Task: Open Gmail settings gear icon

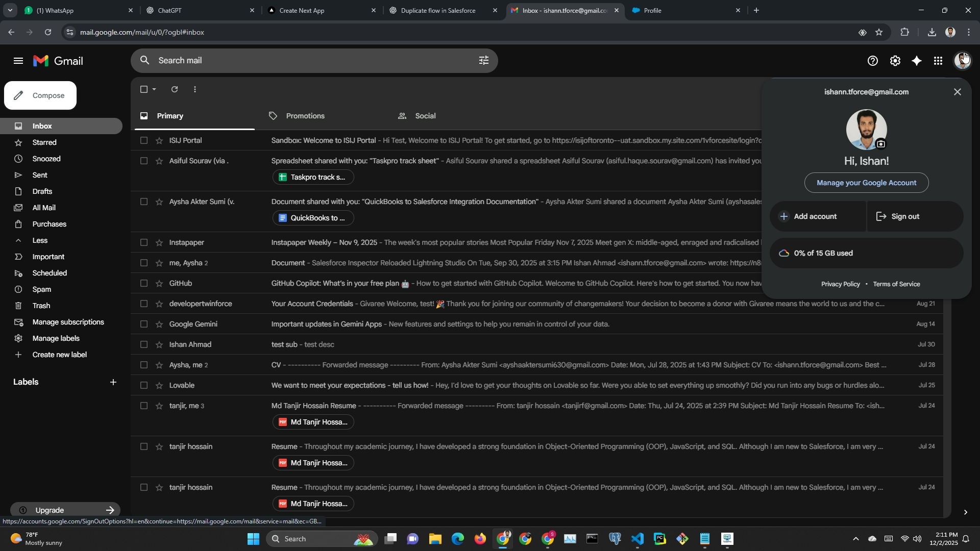Action: tap(895, 61)
